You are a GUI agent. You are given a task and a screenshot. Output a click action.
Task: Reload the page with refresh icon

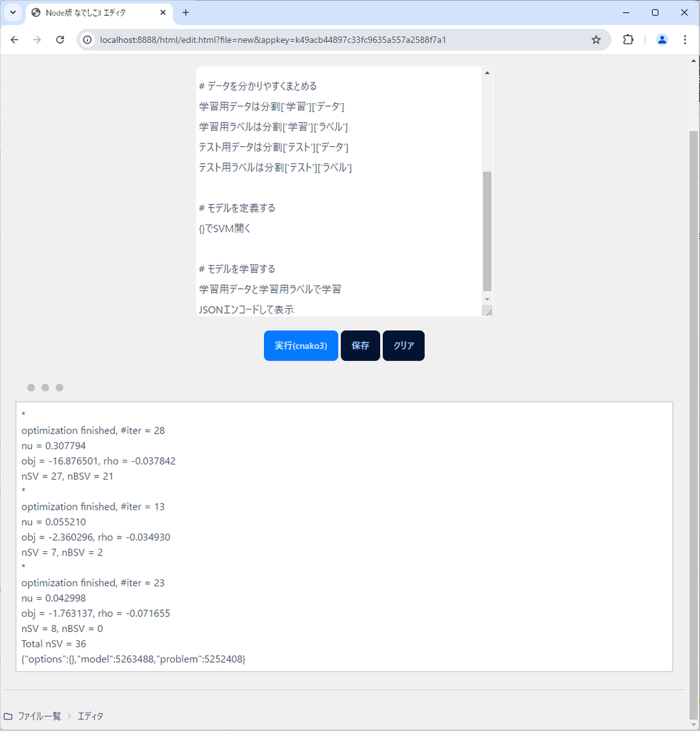(60, 40)
